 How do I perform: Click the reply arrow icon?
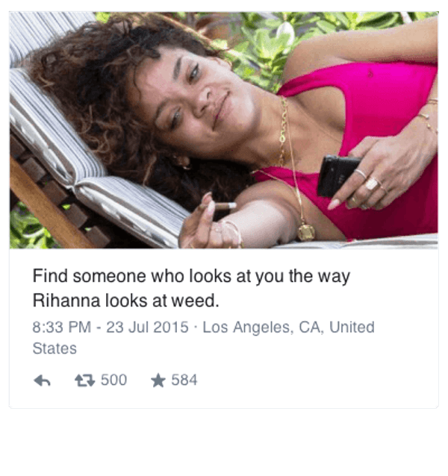coord(42,381)
